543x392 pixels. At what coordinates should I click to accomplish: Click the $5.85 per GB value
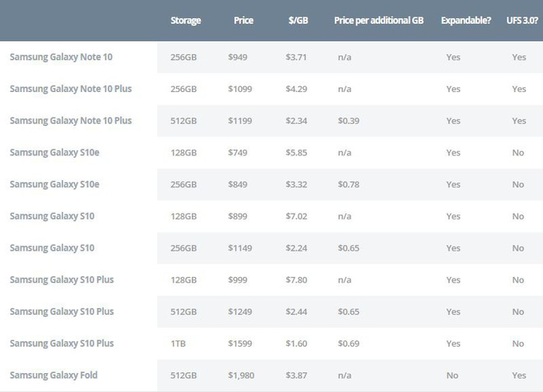click(x=295, y=153)
